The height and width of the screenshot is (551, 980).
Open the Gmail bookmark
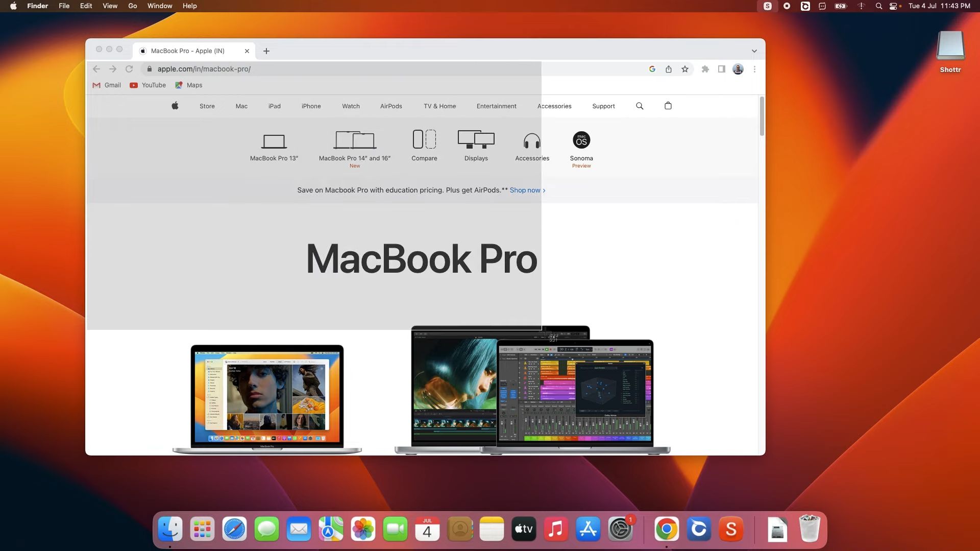(x=107, y=85)
